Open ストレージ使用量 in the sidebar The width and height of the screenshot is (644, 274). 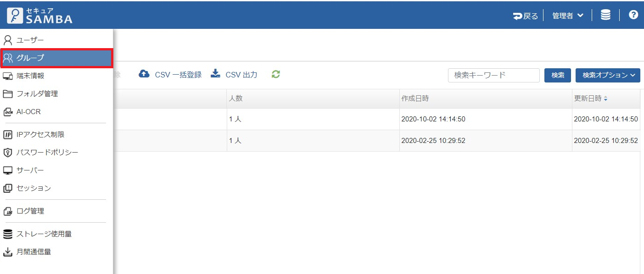click(44, 234)
